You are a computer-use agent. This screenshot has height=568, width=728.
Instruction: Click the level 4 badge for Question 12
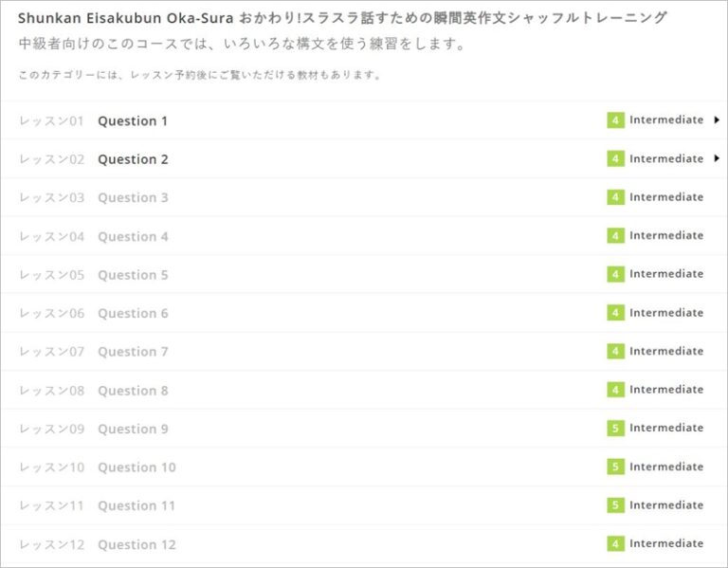[x=615, y=544]
